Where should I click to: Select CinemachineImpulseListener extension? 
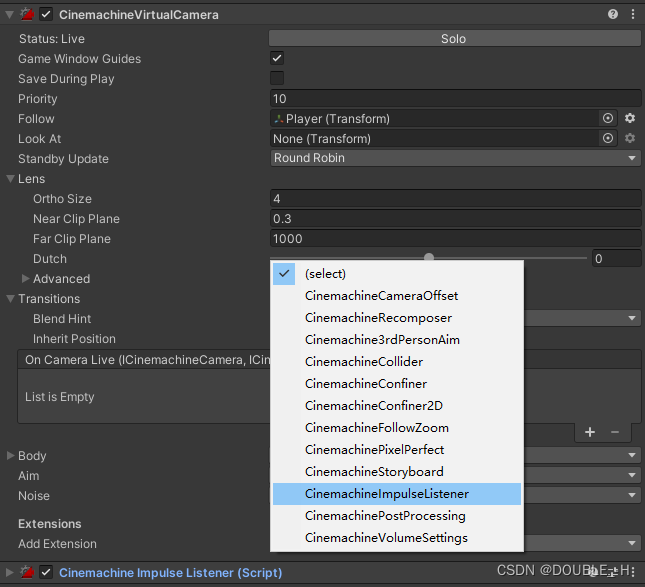pyautogui.click(x=397, y=494)
